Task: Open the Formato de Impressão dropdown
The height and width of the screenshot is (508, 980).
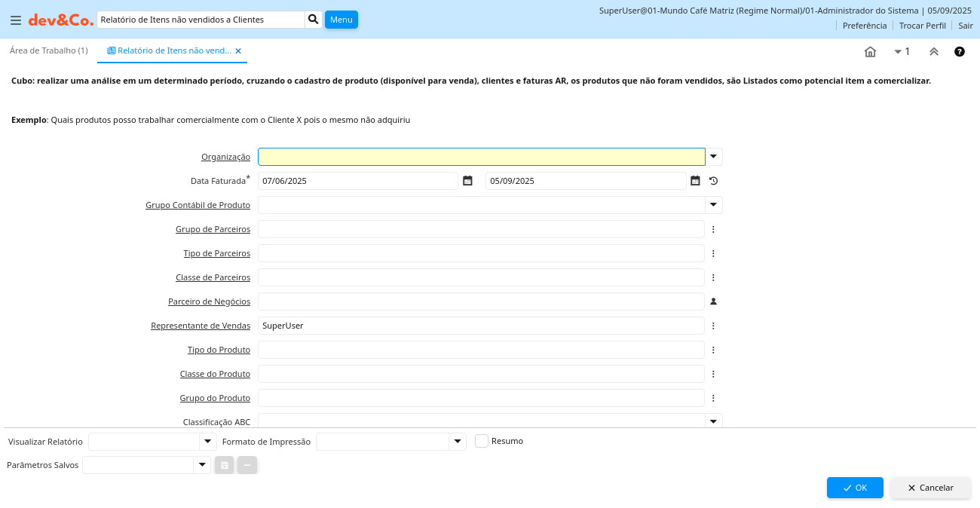Action: pos(458,442)
